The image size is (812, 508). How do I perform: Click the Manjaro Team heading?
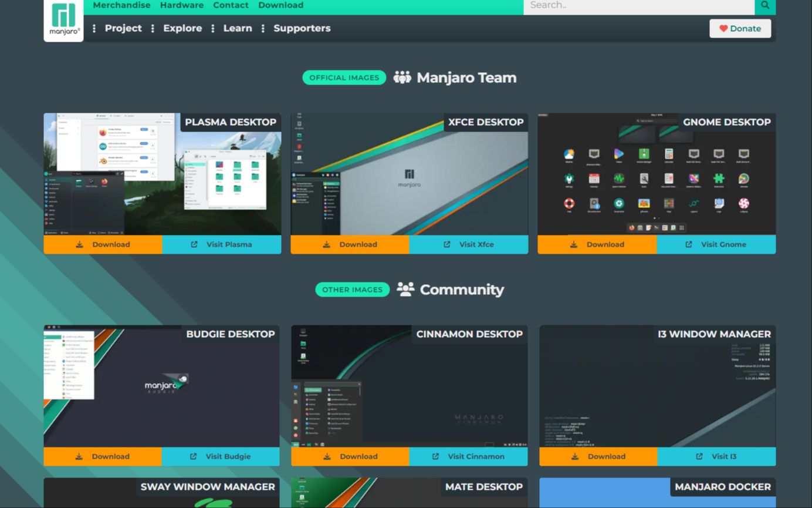(466, 78)
